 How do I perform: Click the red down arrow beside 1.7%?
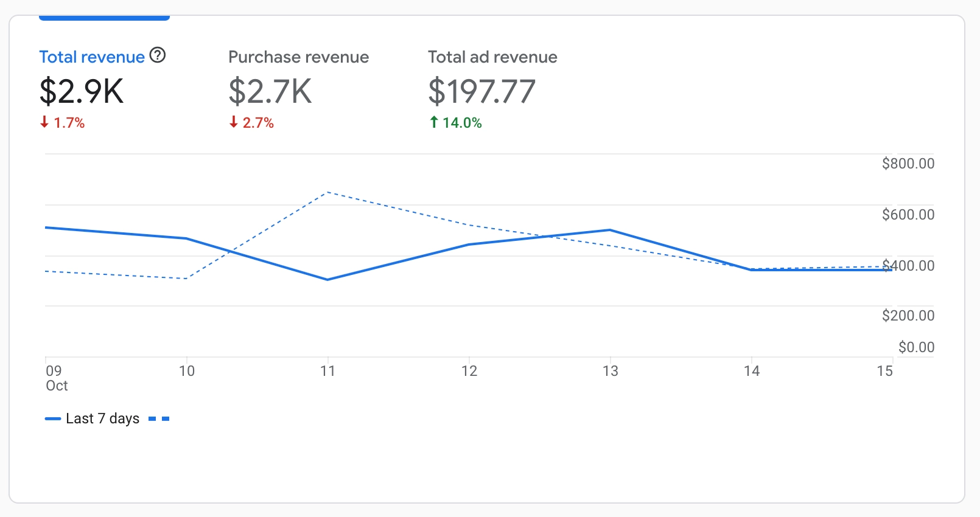click(44, 122)
